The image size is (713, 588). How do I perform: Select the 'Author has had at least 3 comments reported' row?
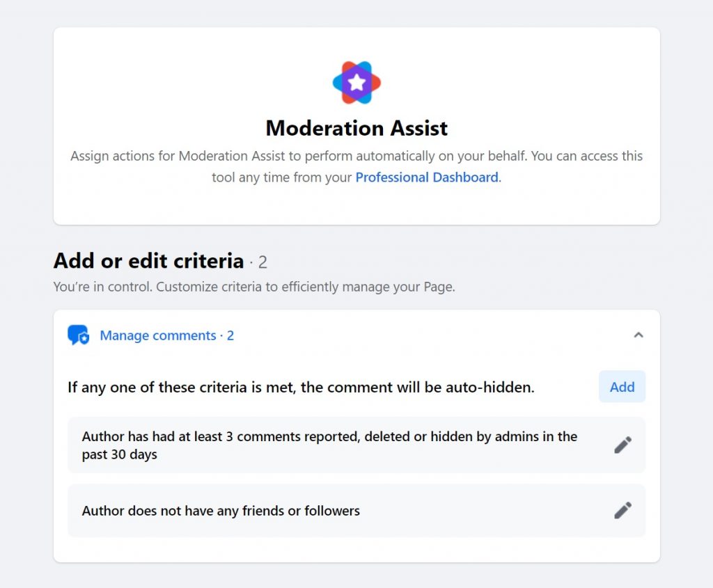356,445
